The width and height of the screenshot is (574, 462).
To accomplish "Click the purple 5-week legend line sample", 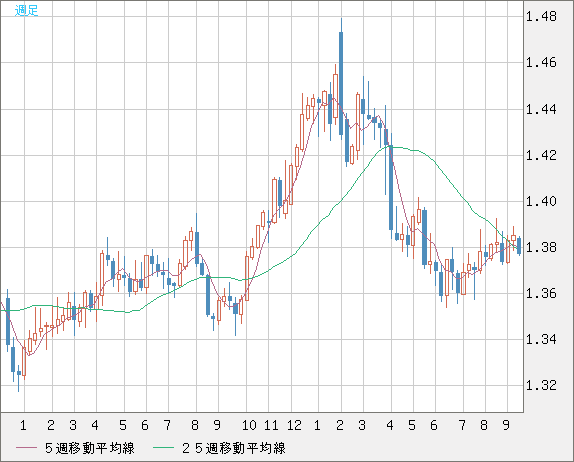I will point(26,448).
